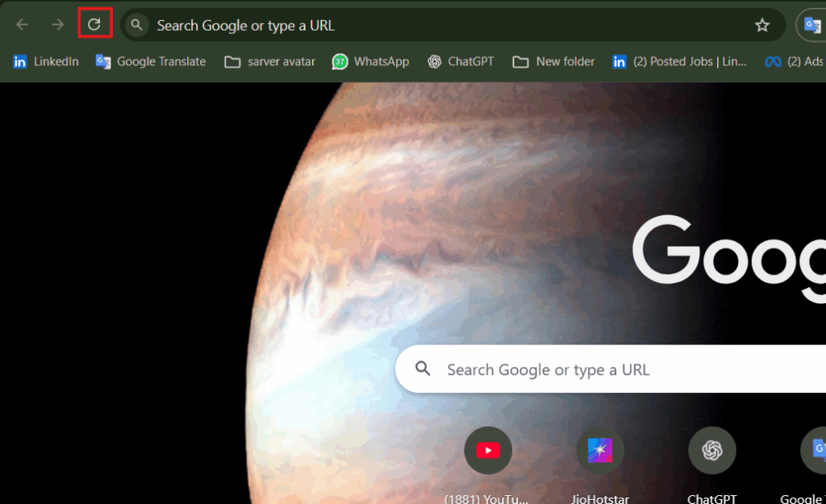Open the LinkedIn bookmark

pyautogui.click(x=44, y=60)
